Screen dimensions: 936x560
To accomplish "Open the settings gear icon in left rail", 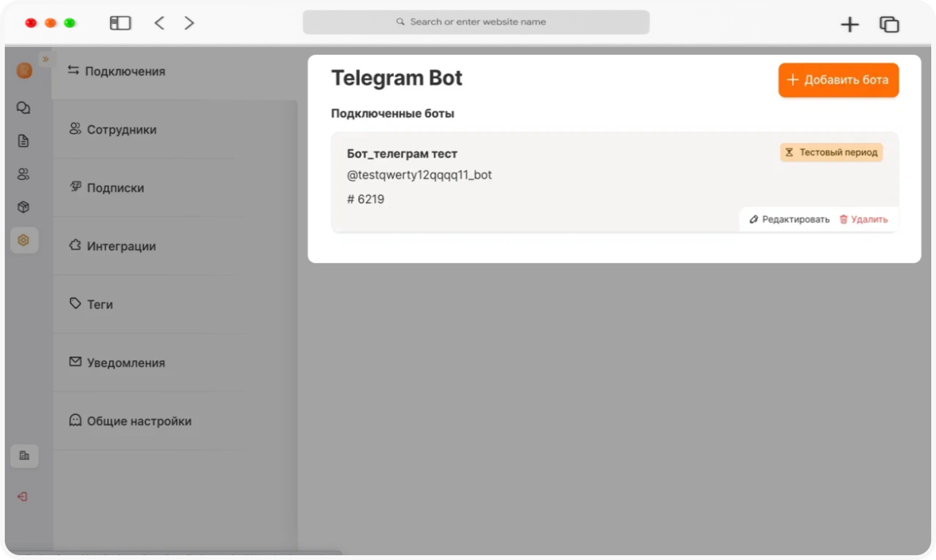I will pos(24,241).
